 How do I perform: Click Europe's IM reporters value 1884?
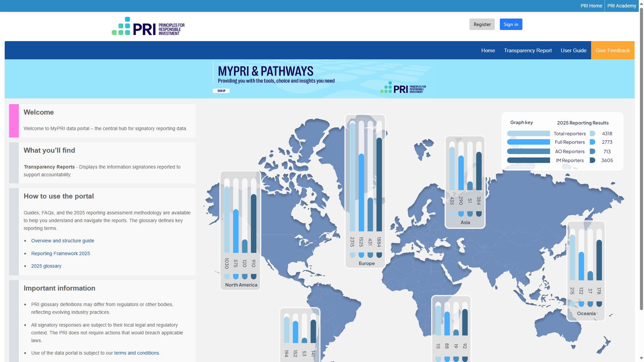click(379, 242)
